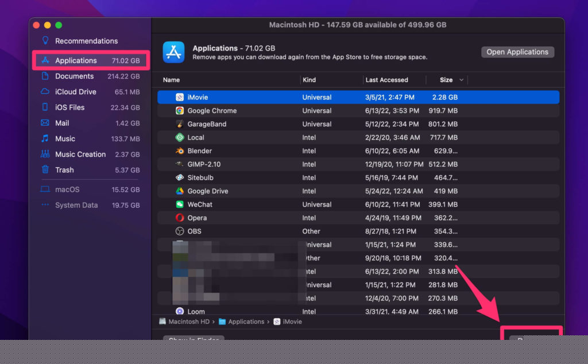Sort list by Size column header
The width and height of the screenshot is (588, 364).
[446, 80]
